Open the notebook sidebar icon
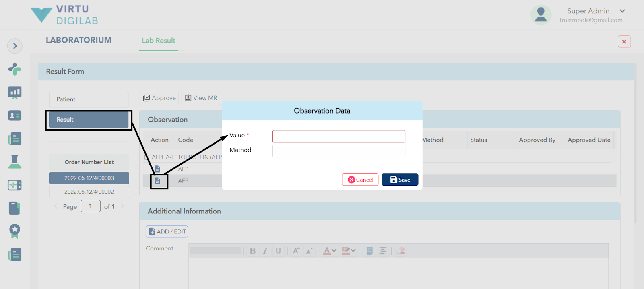 coord(14,208)
